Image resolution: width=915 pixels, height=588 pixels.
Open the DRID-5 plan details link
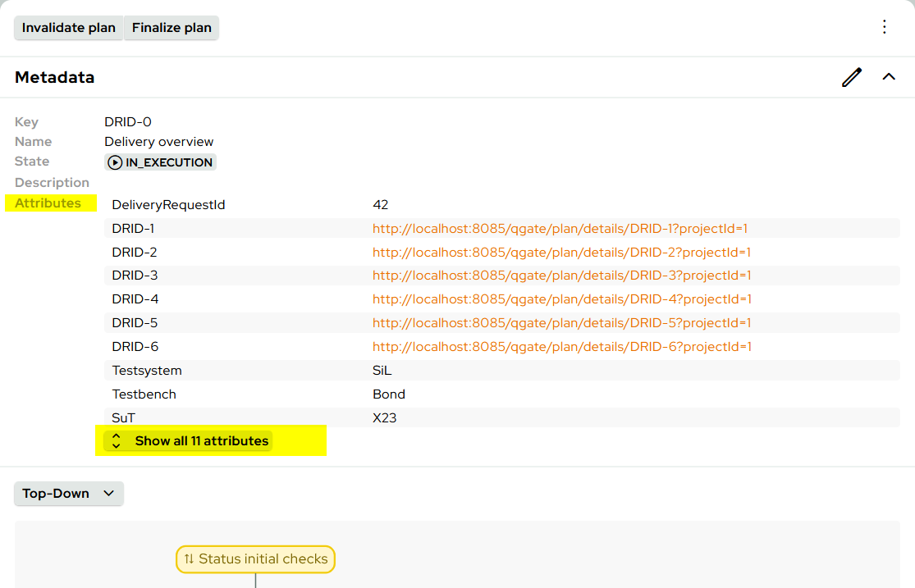561,323
